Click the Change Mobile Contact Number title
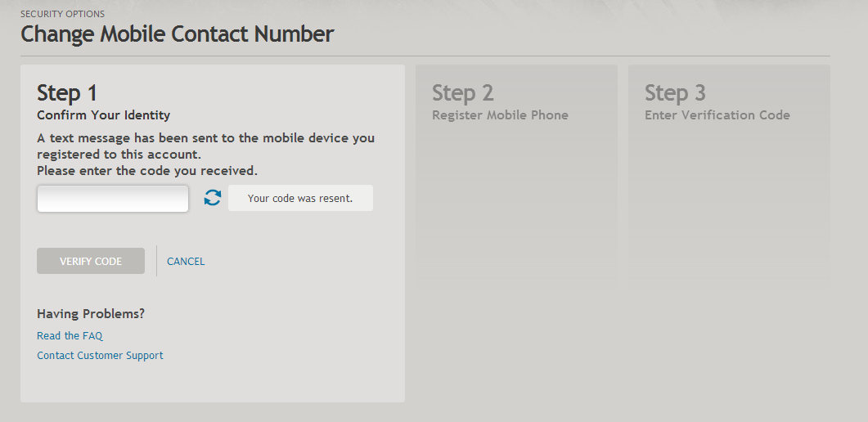 pos(178,34)
